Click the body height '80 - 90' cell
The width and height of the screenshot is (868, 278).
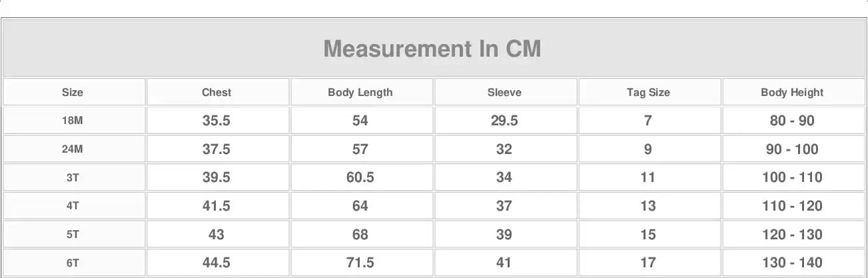pos(792,121)
